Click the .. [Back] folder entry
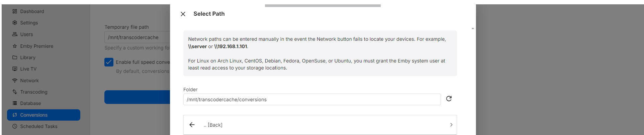644x135 pixels. pos(320,125)
